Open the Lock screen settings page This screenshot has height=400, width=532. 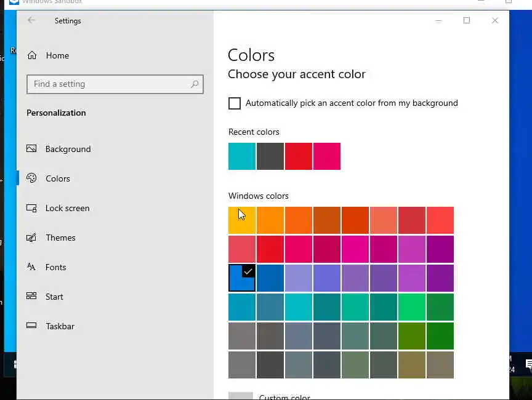tap(67, 208)
